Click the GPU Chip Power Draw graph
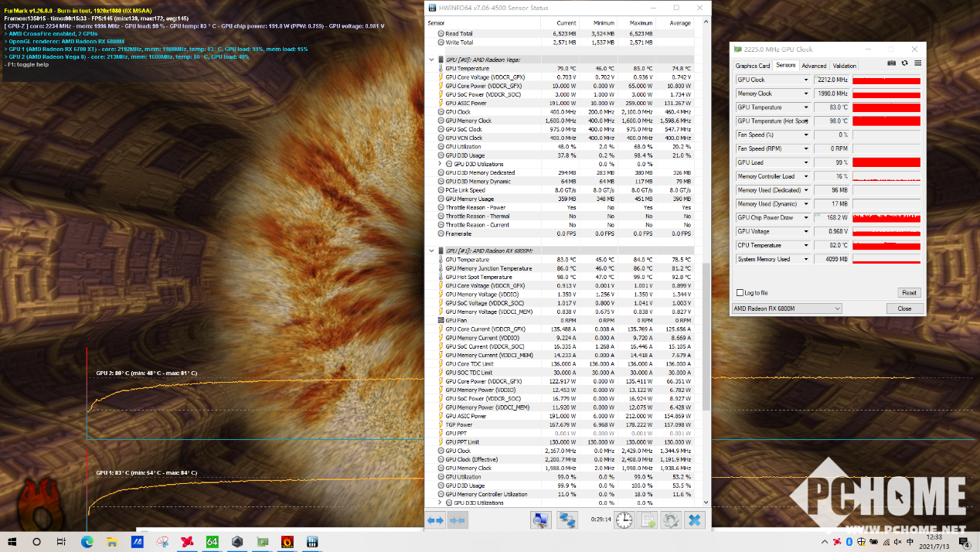 pyautogui.click(x=886, y=218)
